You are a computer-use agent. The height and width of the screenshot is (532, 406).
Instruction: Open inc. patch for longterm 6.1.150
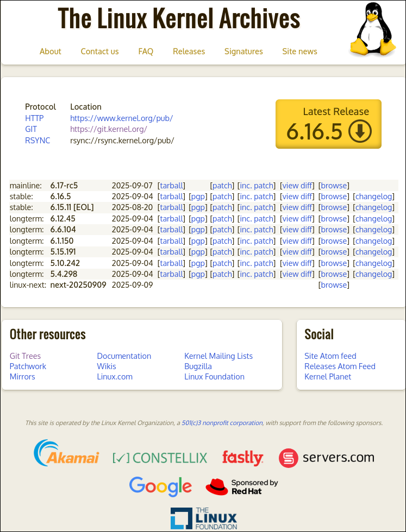257,241
